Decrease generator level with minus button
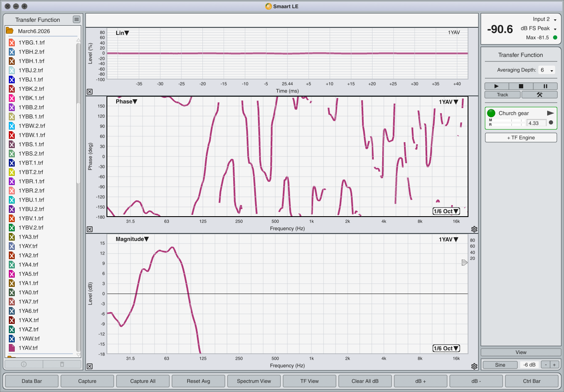 (545, 365)
